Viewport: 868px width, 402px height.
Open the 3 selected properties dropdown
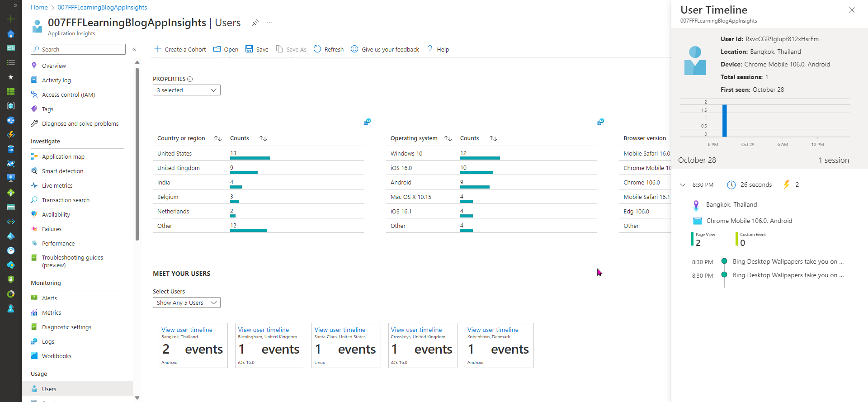point(186,90)
